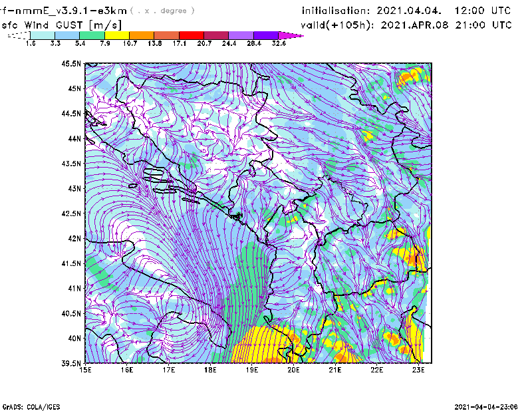Viewport: 532px width, 411px height.
Task: Click the "2021-04-04-23:06" timestamp
Action: (486, 407)
